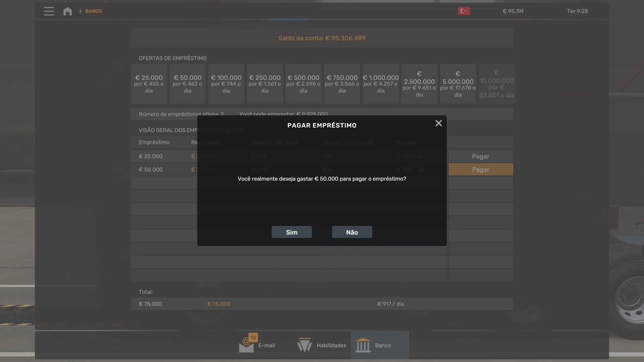This screenshot has width=644, height=362.
Task: Decline payment with Não button
Action: pos(352,232)
